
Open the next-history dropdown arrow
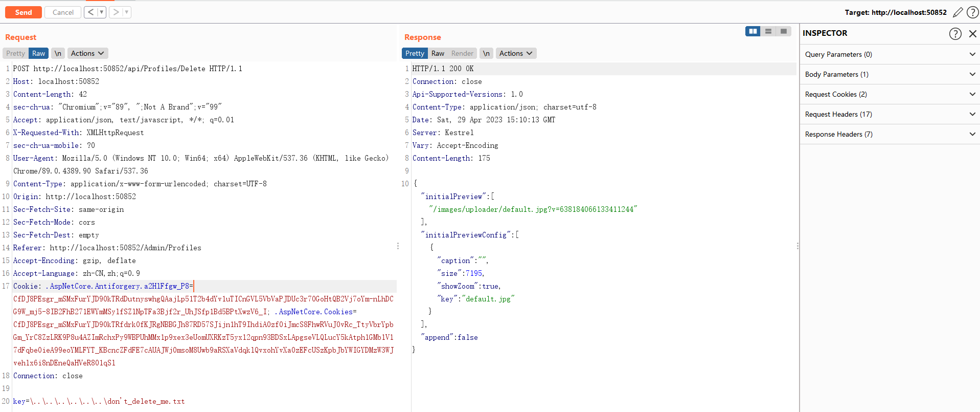(x=127, y=12)
